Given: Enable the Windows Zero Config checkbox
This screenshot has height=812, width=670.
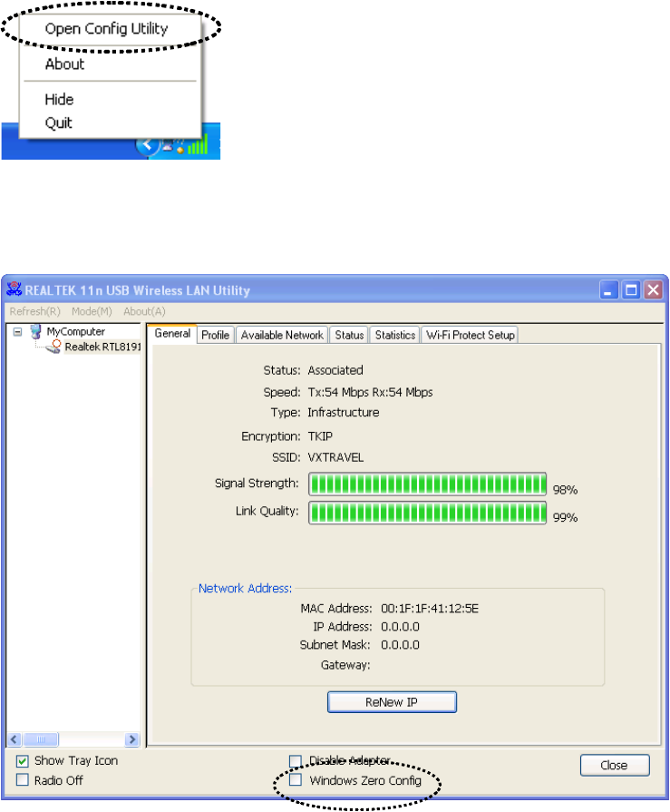Looking at the screenshot, I should click(296, 780).
